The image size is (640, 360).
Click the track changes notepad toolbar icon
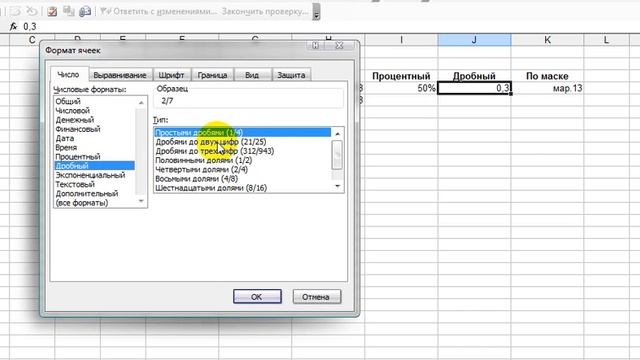pos(52,11)
